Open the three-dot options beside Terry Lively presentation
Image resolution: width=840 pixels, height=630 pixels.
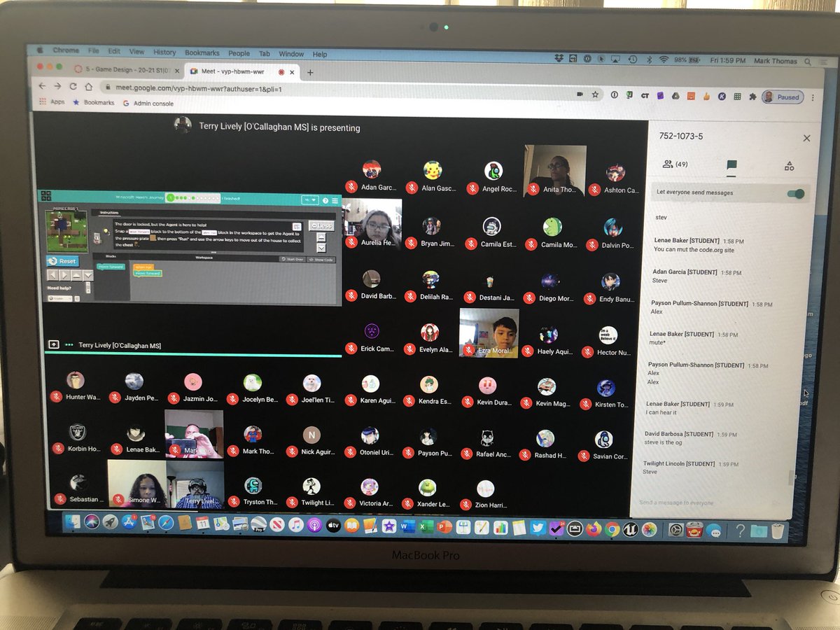pyautogui.click(x=69, y=345)
